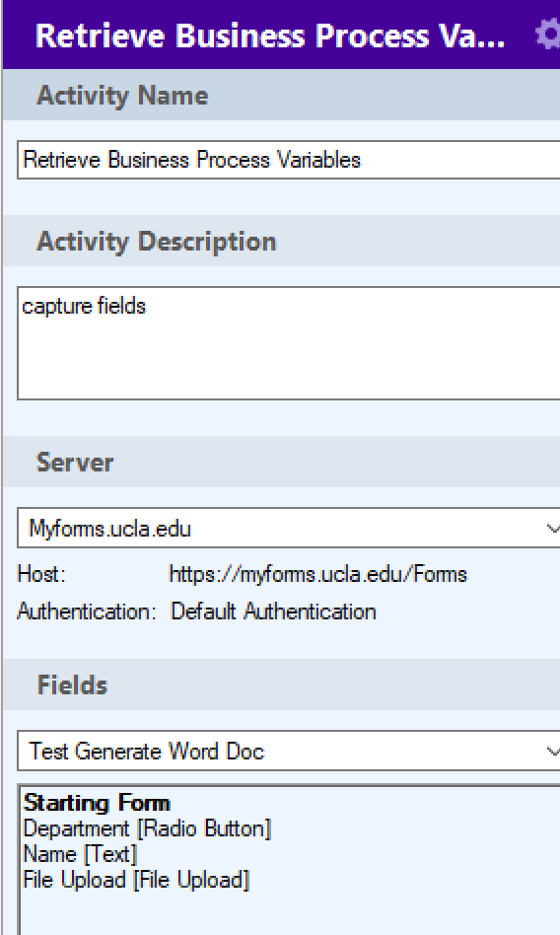The height and width of the screenshot is (935, 560).
Task: Click inside the Activity Description box
Action: click(x=289, y=343)
